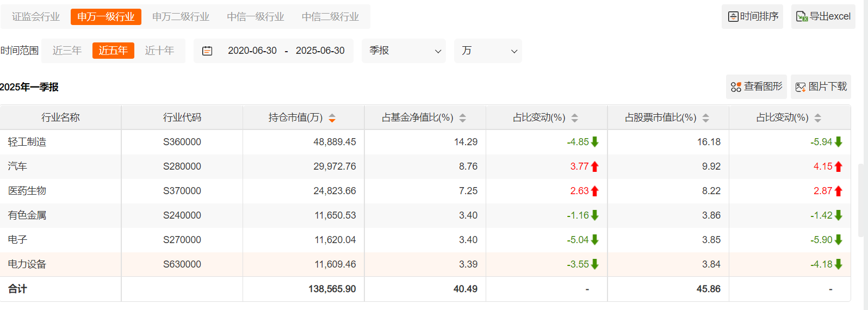Select the 电力设备 industry row
Image resolution: width=868 pixels, height=310 pixels.
tap(425, 264)
